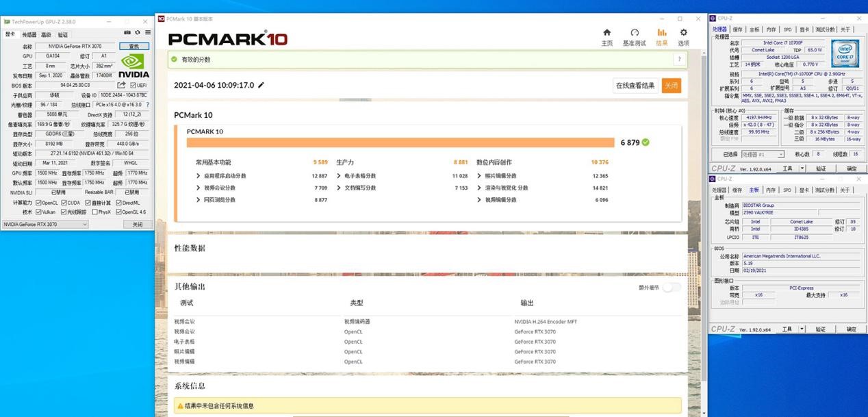This screenshot has width=868, height=417.
Task: Click the green checkmark beside score 6 879
Action: pyautogui.click(x=646, y=142)
